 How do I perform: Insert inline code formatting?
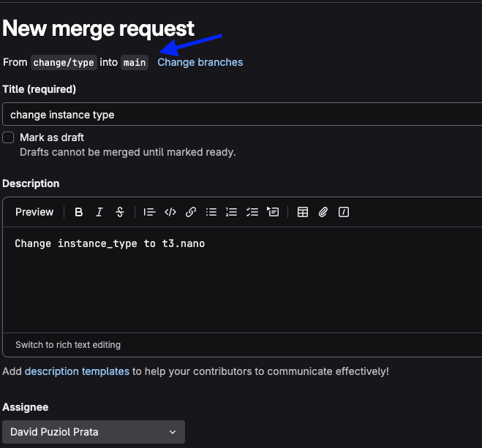click(170, 212)
